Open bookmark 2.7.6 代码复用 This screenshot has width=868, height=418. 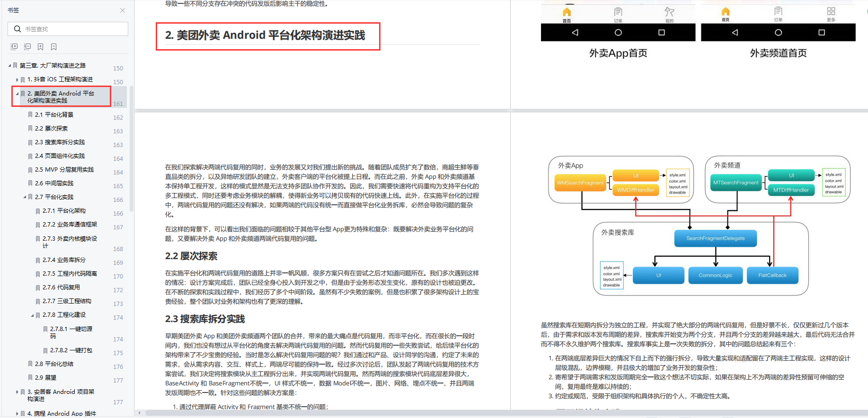(61, 287)
